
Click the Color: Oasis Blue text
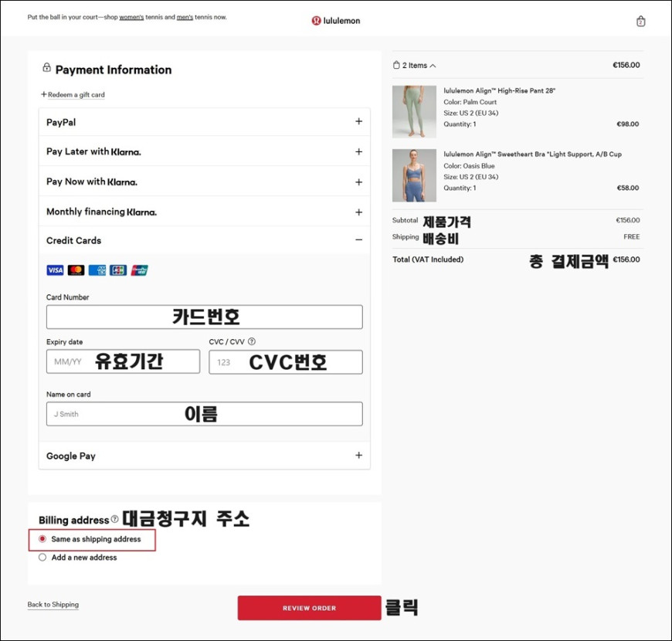click(469, 166)
